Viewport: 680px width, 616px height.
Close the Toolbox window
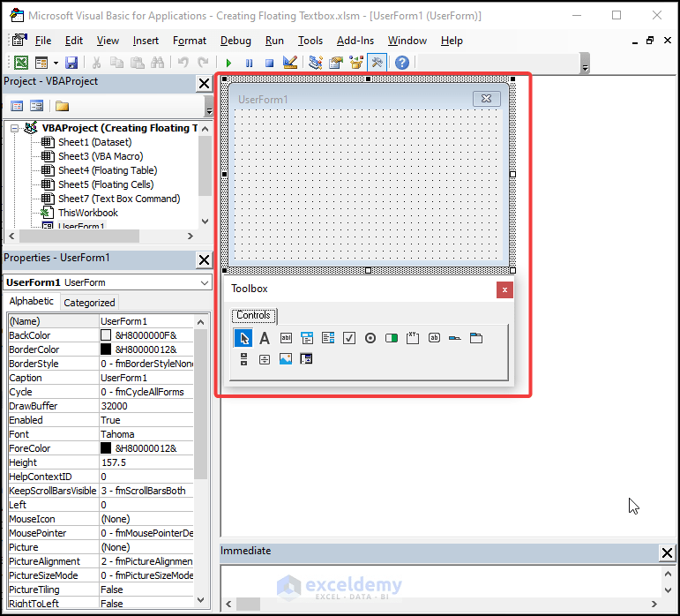[504, 289]
